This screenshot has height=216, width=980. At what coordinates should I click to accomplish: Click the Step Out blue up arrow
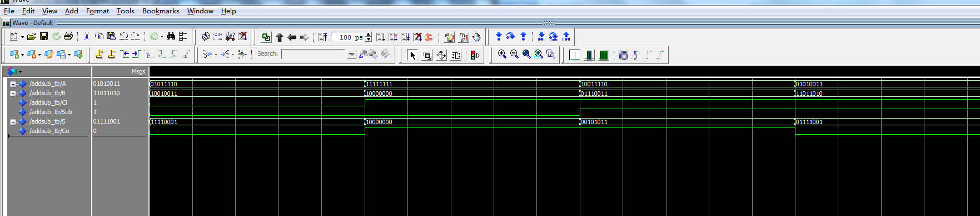click(523, 37)
